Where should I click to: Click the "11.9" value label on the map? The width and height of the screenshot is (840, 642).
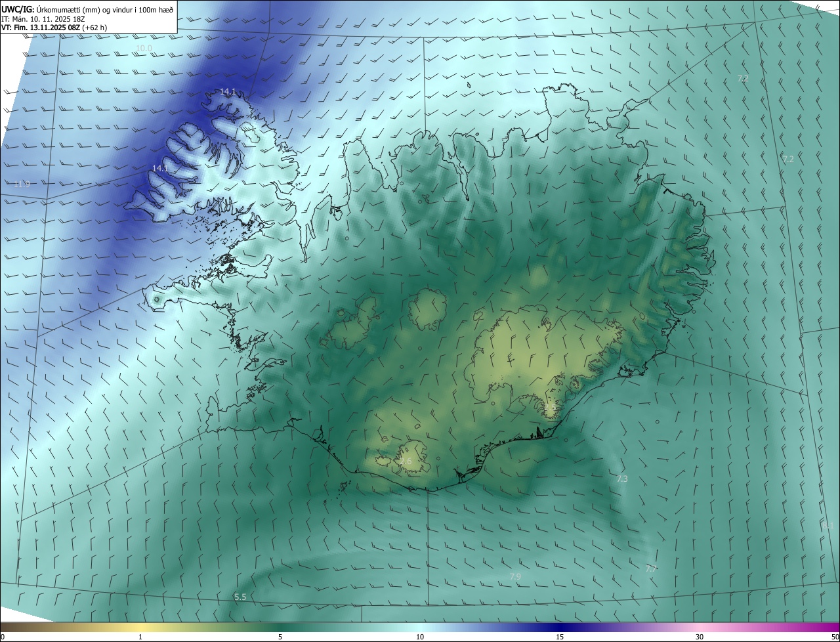pos(22,184)
